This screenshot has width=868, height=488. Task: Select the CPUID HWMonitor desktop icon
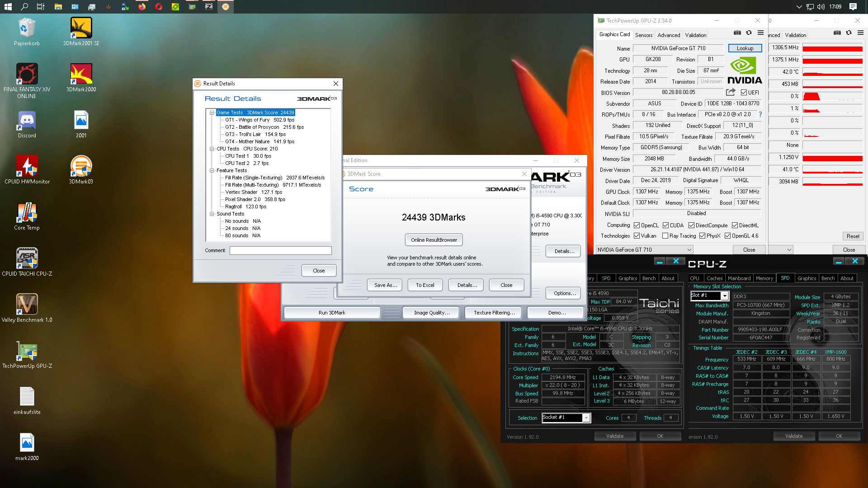coord(27,170)
